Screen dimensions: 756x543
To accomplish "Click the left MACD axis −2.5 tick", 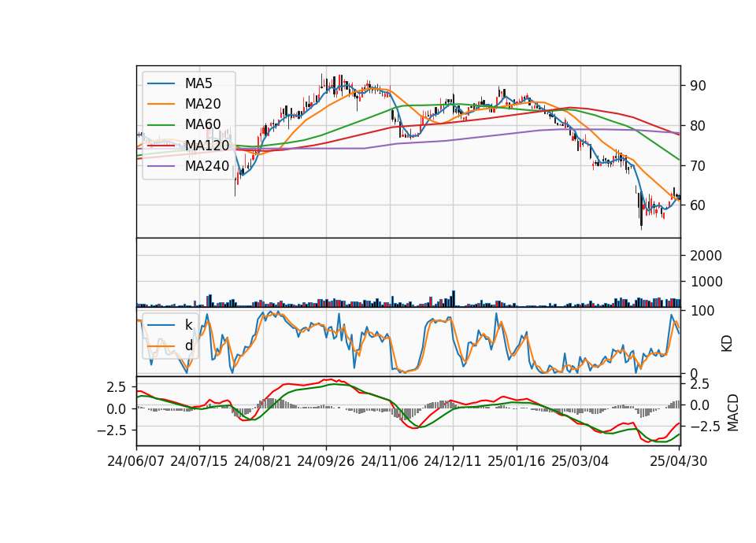I will point(112,430).
